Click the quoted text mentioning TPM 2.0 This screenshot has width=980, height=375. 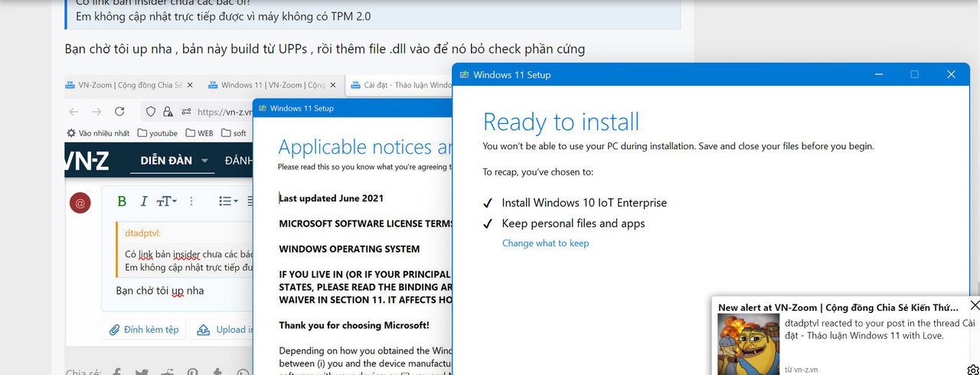tap(223, 15)
